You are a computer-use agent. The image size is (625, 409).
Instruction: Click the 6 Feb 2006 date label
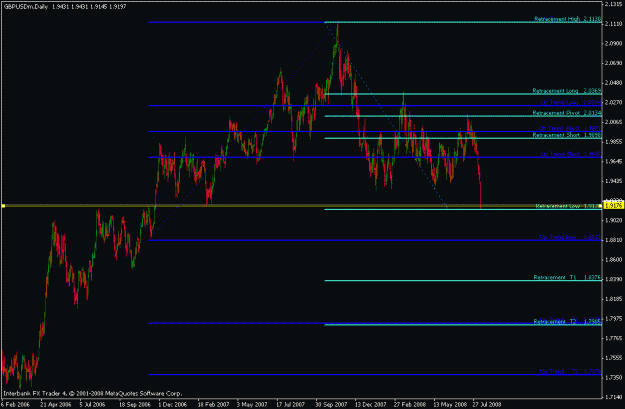coord(16,405)
